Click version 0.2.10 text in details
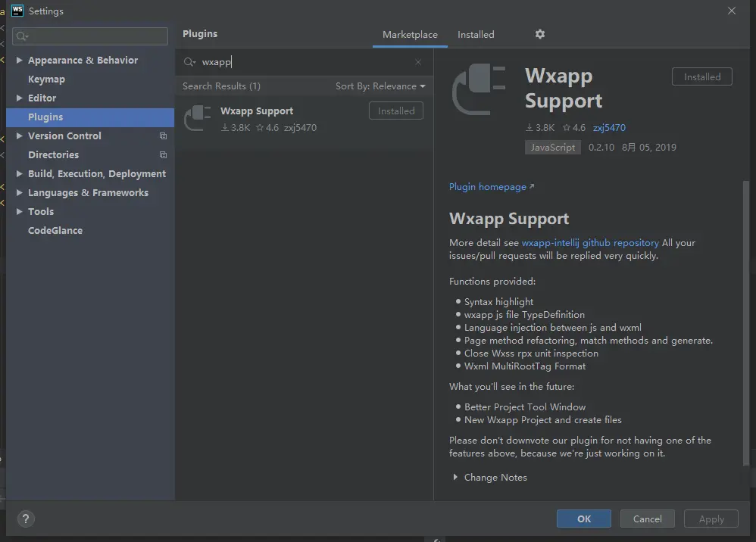The height and width of the screenshot is (542, 756). [x=601, y=148]
